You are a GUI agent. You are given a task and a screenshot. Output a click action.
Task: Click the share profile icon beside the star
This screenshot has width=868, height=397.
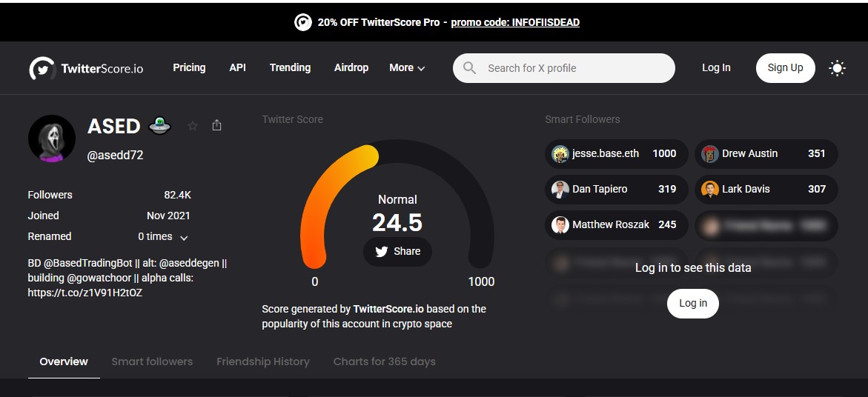[216, 126]
